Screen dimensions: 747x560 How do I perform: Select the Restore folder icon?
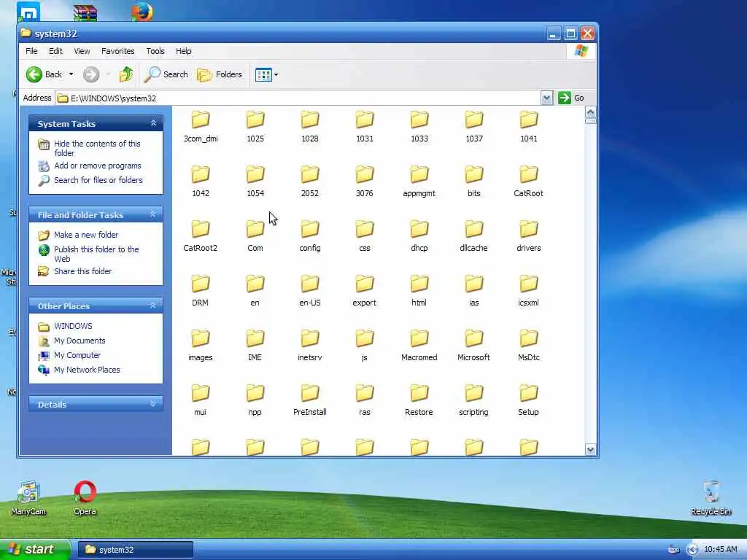[419, 393]
